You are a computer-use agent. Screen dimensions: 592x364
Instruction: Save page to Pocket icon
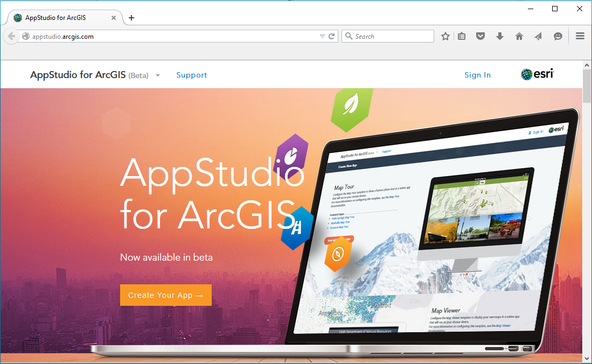[480, 36]
